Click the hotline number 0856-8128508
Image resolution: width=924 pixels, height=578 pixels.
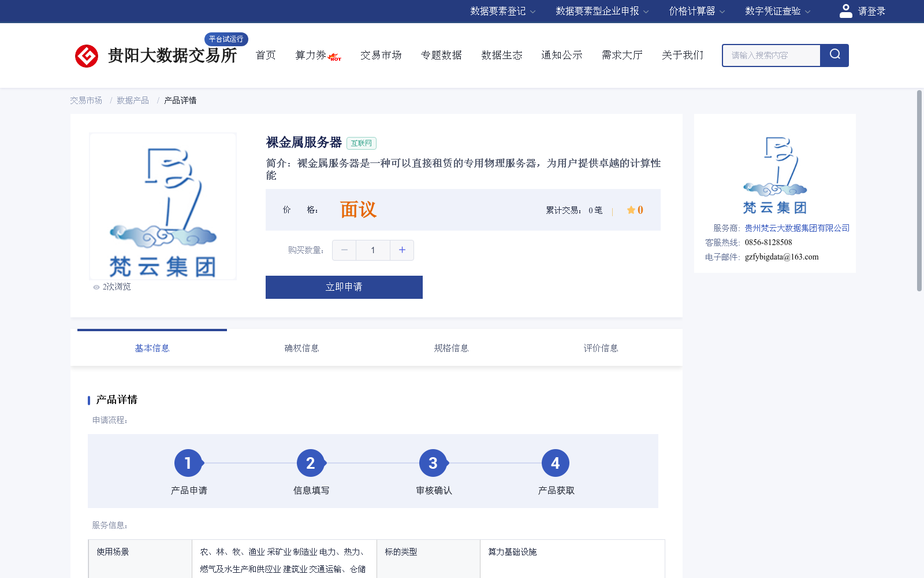(768, 243)
